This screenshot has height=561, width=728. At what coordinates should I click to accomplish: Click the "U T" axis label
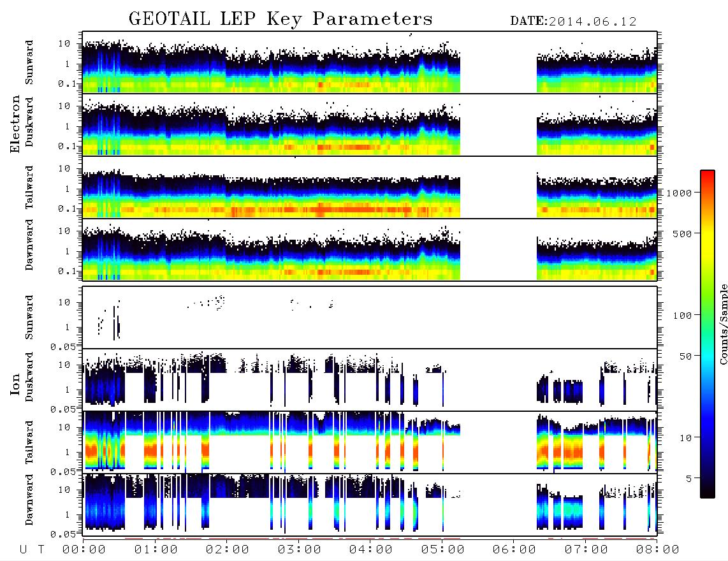click(x=33, y=550)
